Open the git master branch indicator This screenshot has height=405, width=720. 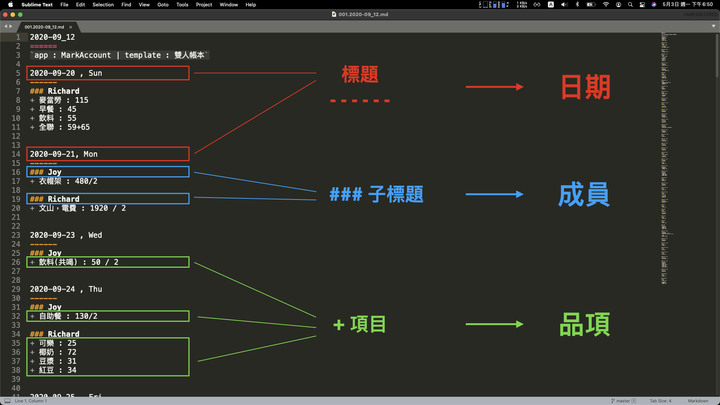coord(623,401)
